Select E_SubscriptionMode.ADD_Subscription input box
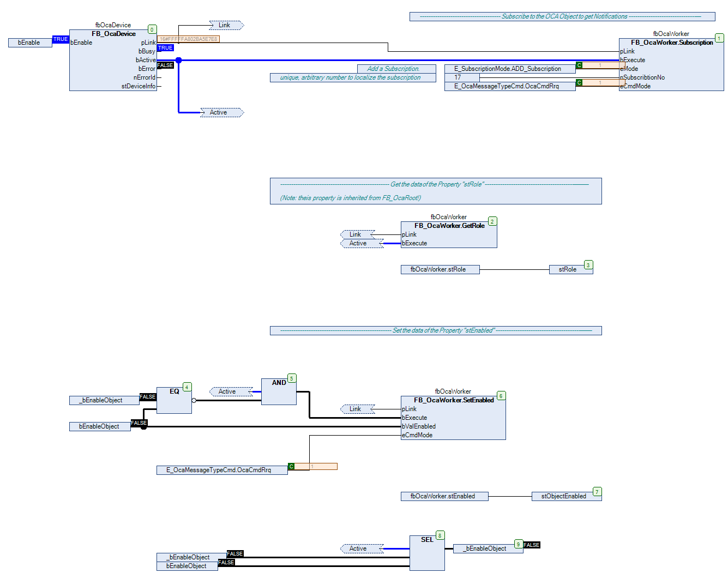The image size is (728, 585). 510,69
